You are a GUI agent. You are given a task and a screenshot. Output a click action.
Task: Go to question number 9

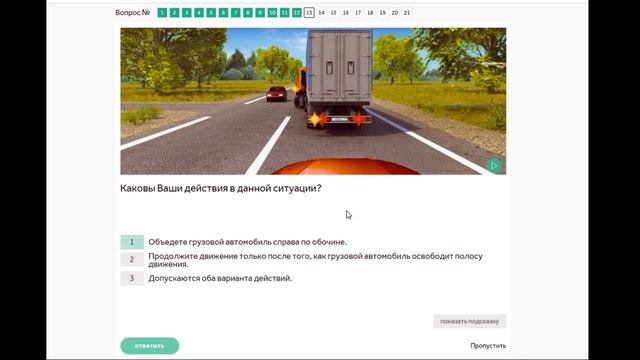click(x=260, y=13)
